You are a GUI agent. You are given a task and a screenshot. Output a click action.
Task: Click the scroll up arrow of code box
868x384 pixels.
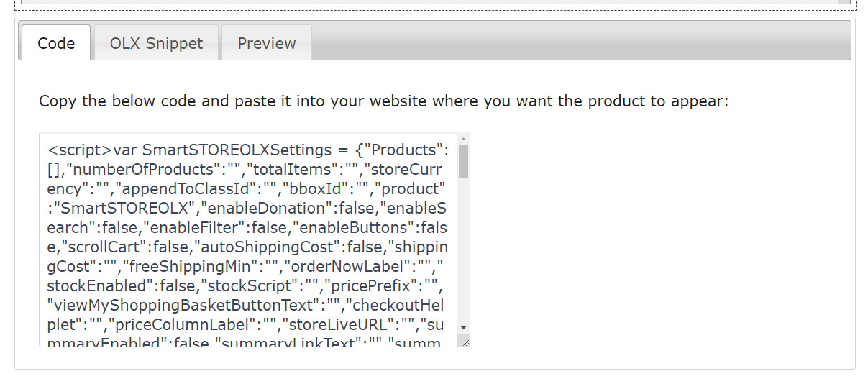[463, 138]
